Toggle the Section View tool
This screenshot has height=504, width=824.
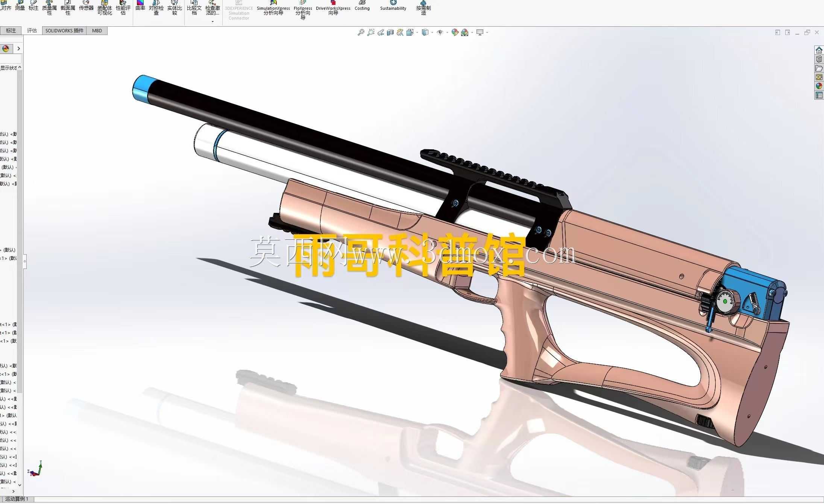pyautogui.click(x=390, y=32)
